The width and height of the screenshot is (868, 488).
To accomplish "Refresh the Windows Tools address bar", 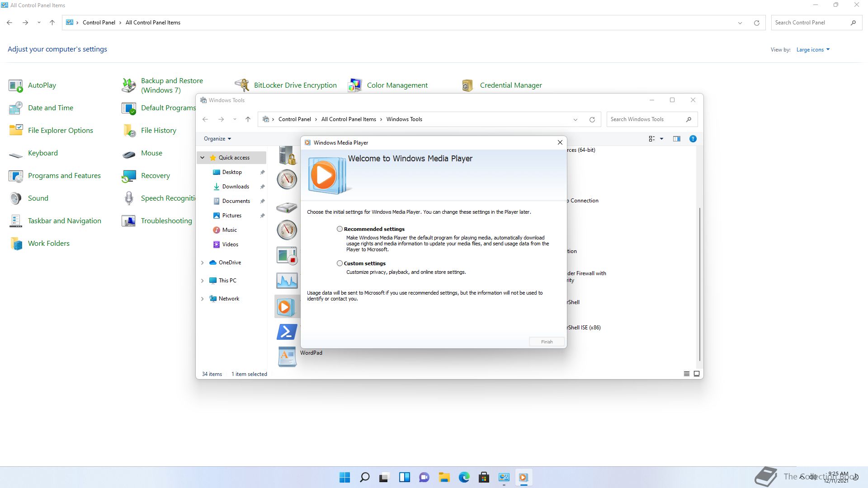I will (x=592, y=119).
